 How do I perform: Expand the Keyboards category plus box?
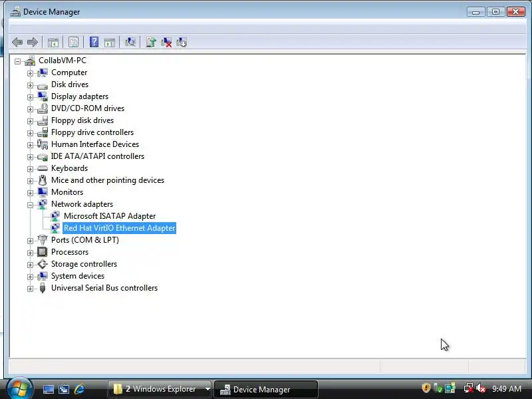click(x=30, y=169)
